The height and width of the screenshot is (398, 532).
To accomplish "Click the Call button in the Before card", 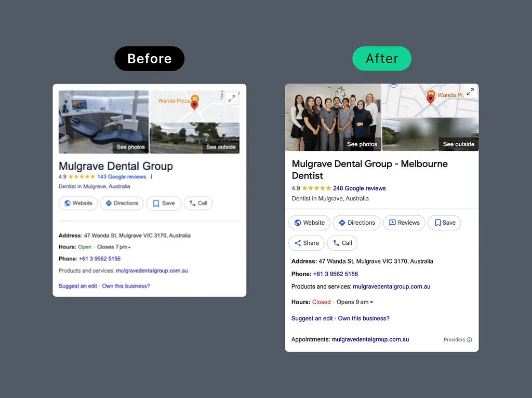I will pyautogui.click(x=198, y=203).
